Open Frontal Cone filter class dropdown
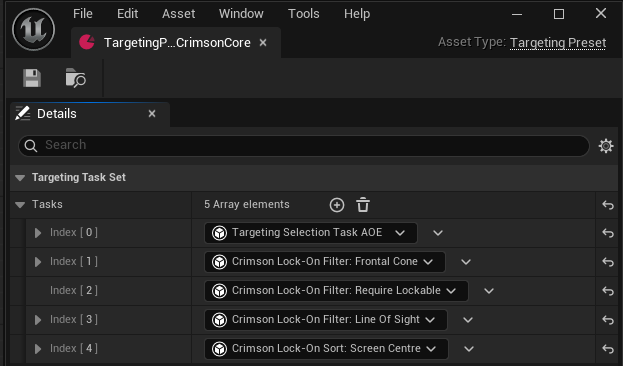The height and width of the screenshot is (366, 623). (325, 262)
